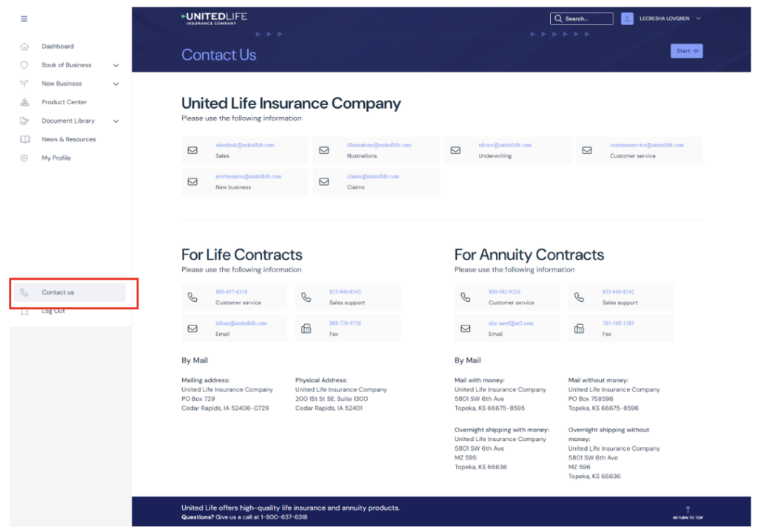Click the Sales envelope icon
This screenshot has width=758, height=532.
point(192,150)
